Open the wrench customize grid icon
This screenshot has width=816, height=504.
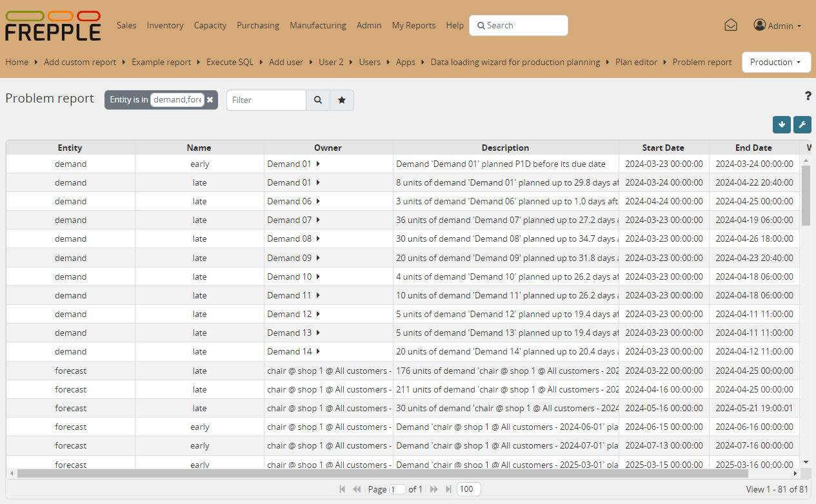(x=802, y=124)
